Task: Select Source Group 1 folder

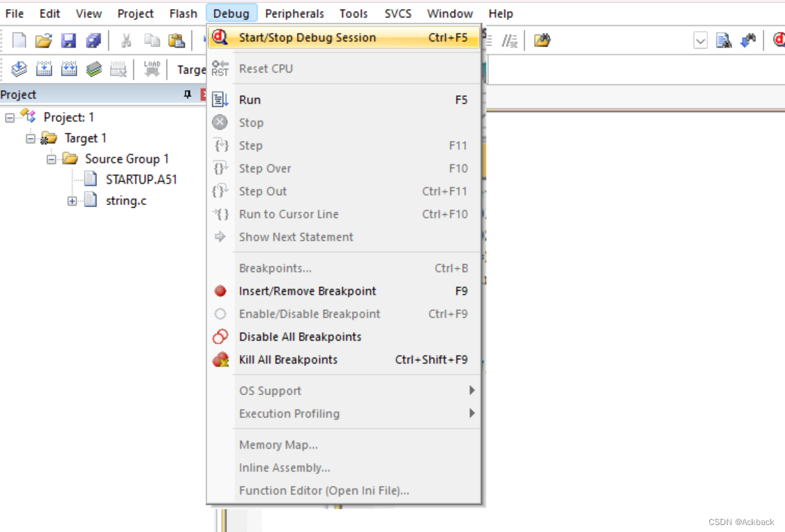Action: click(x=127, y=159)
